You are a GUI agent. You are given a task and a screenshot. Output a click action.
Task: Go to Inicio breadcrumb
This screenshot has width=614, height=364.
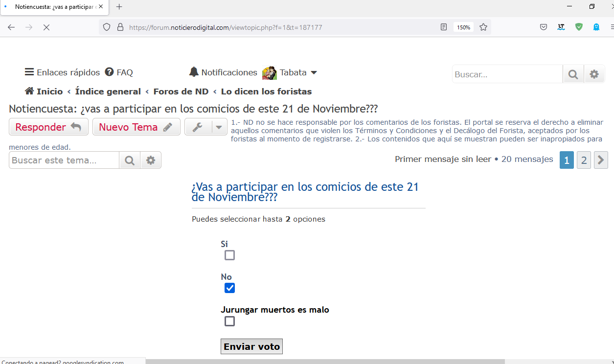(44, 91)
